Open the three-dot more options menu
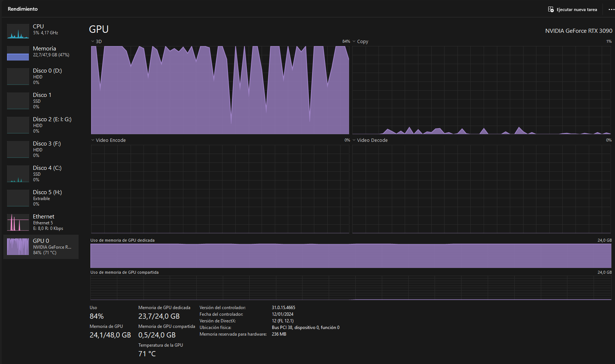The image size is (615, 364). coord(611,9)
